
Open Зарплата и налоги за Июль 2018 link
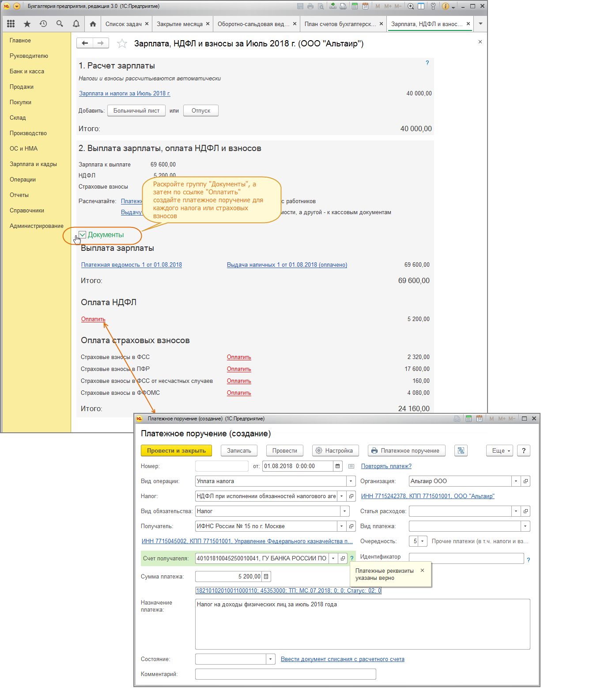[125, 93]
